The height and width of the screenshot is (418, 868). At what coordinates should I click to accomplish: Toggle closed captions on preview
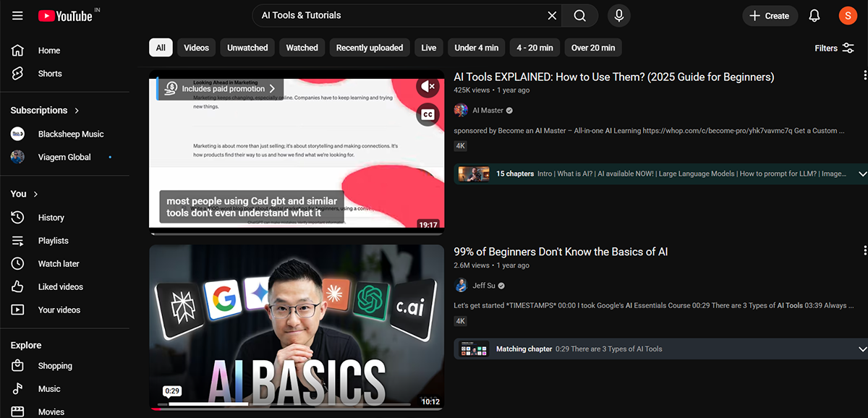click(x=428, y=114)
